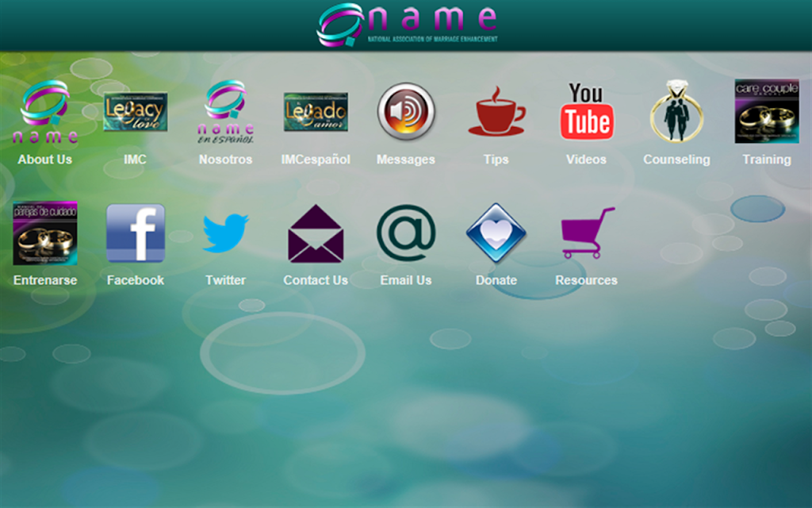Open the Messages speaker icon
Image resolution: width=812 pixels, height=508 pixels.
point(406,111)
